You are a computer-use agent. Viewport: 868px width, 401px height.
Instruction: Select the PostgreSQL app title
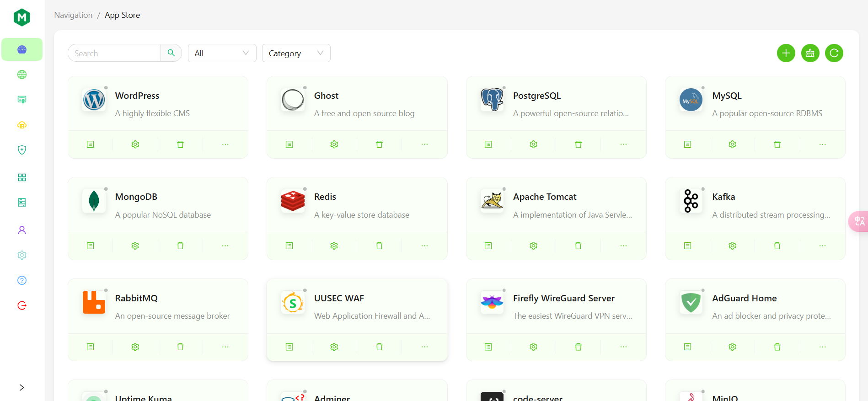click(536, 96)
